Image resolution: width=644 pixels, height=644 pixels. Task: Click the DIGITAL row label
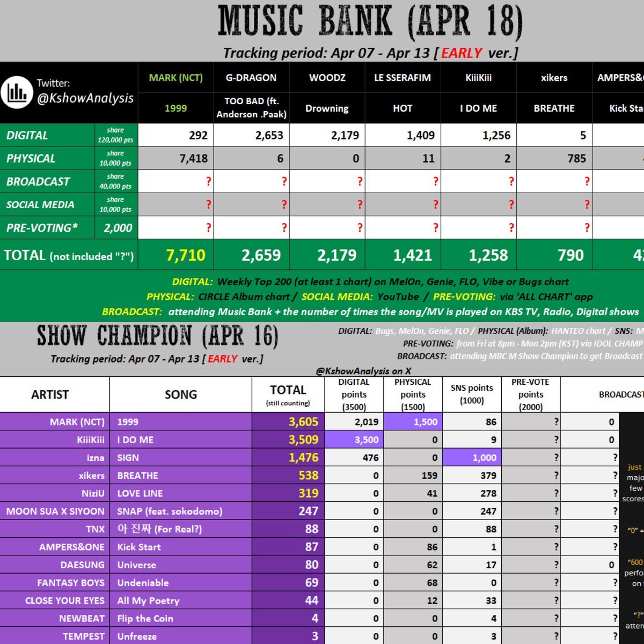point(27,136)
